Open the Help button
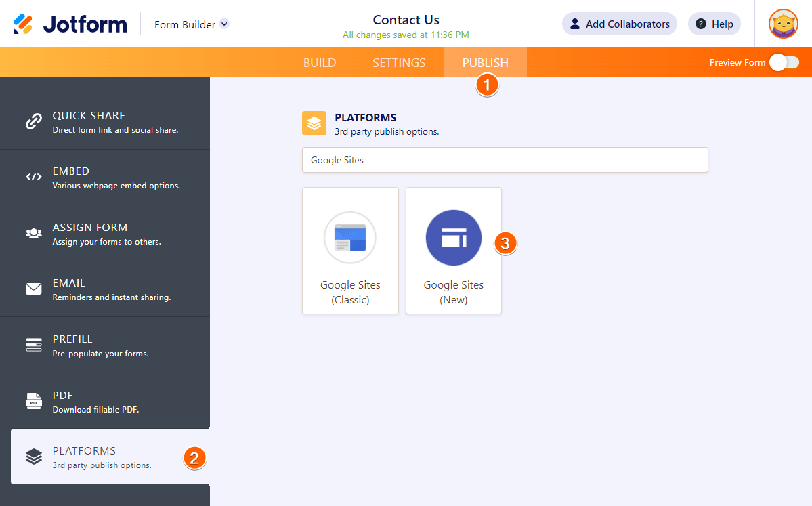Viewport: 812px width, 506px height. point(714,24)
